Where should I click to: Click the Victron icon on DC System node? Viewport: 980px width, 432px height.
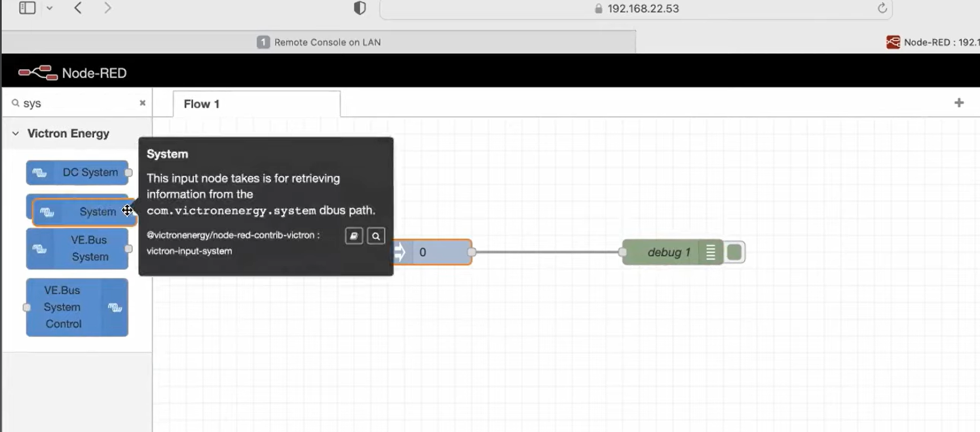point(40,172)
